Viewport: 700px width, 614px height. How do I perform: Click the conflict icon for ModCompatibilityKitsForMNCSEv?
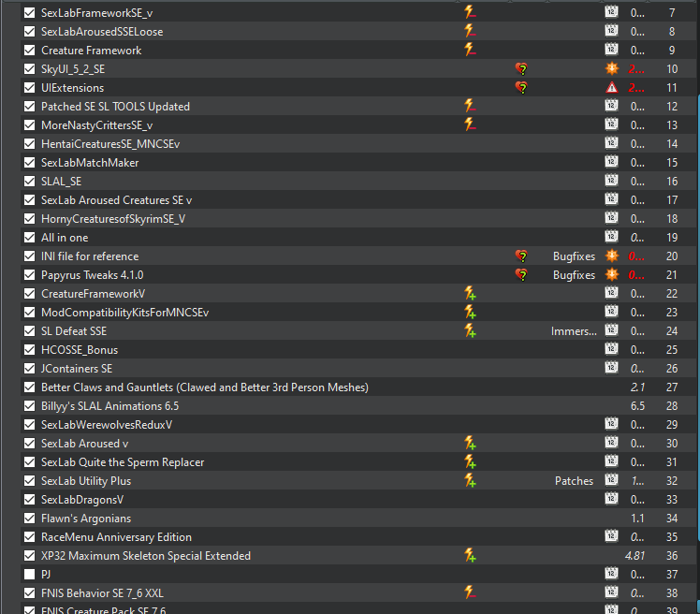point(470,312)
